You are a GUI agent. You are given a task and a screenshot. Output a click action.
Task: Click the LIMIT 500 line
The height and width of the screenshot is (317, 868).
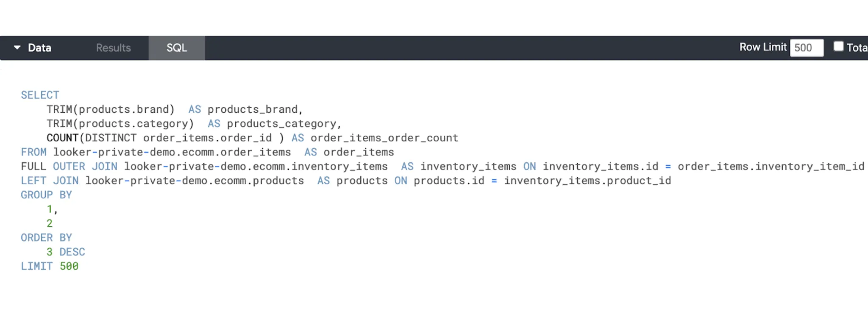50,266
